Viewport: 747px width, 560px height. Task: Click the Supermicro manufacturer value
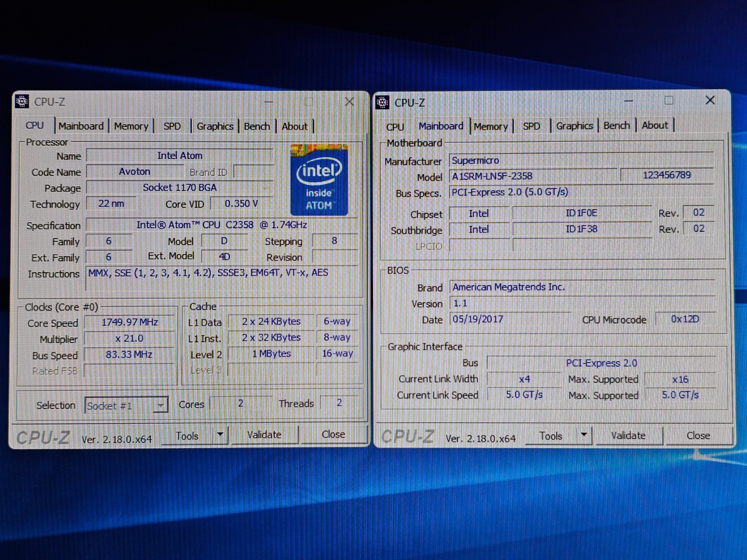pos(581,160)
